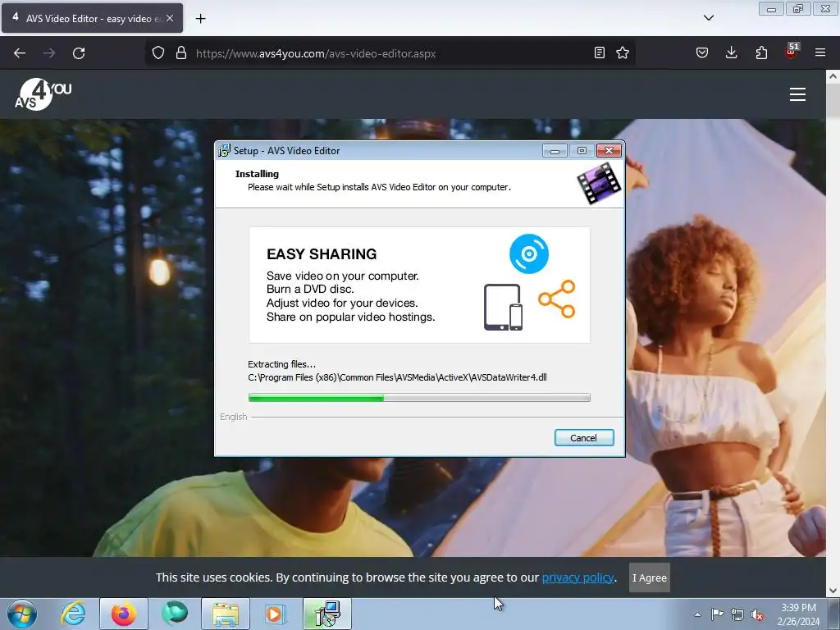Viewport: 840px width, 630px height.
Task: Click the uBlock icon showing 51
Action: click(792, 52)
